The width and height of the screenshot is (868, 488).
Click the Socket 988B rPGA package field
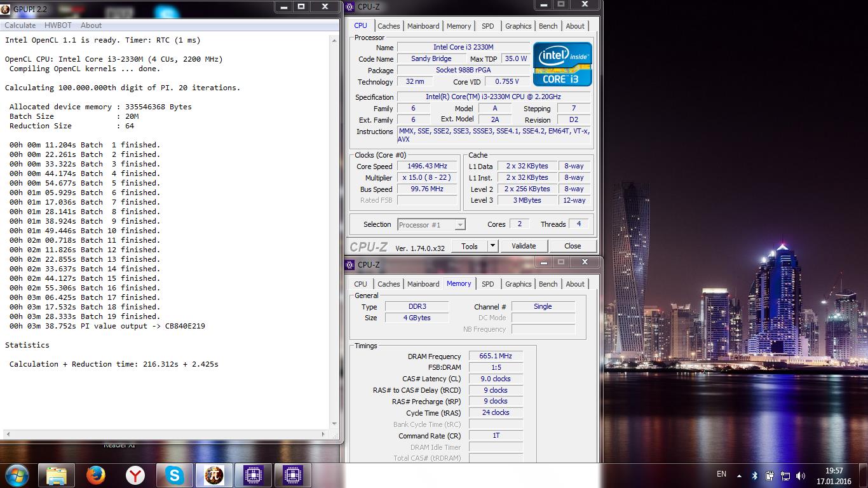click(x=463, y=70)
